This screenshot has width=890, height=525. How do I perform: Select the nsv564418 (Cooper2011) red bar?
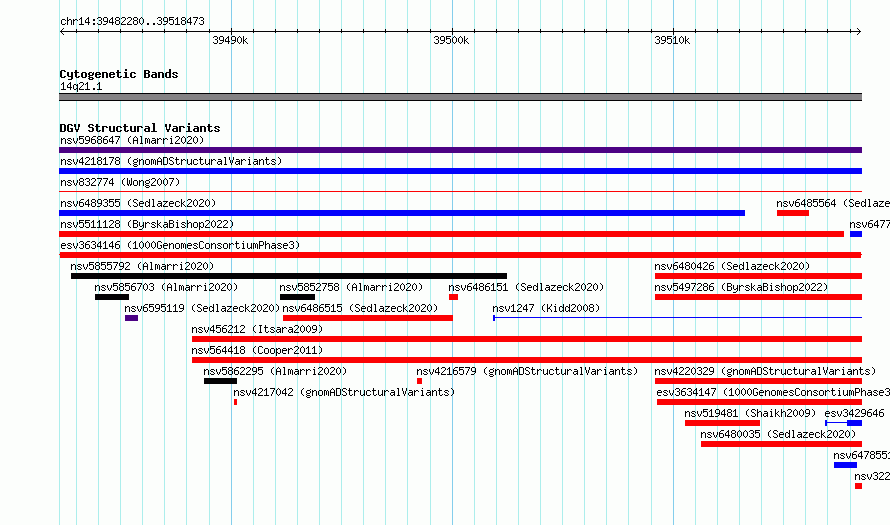click(527, 360)
